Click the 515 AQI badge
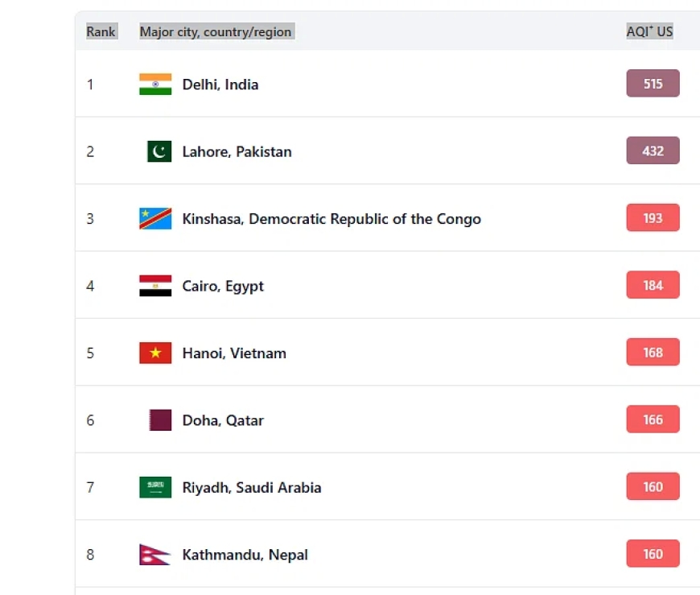 pos(653,84)
